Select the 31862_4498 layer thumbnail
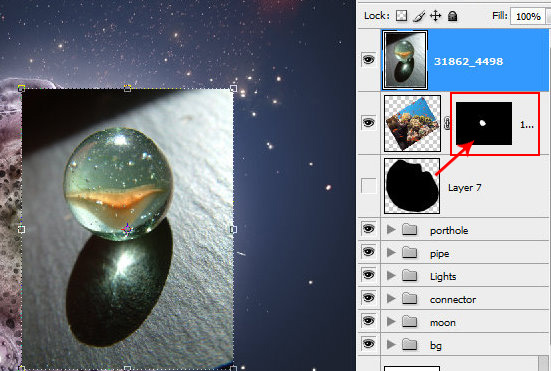Viewport: 551px width, 371px height. (x=404, y=60)
